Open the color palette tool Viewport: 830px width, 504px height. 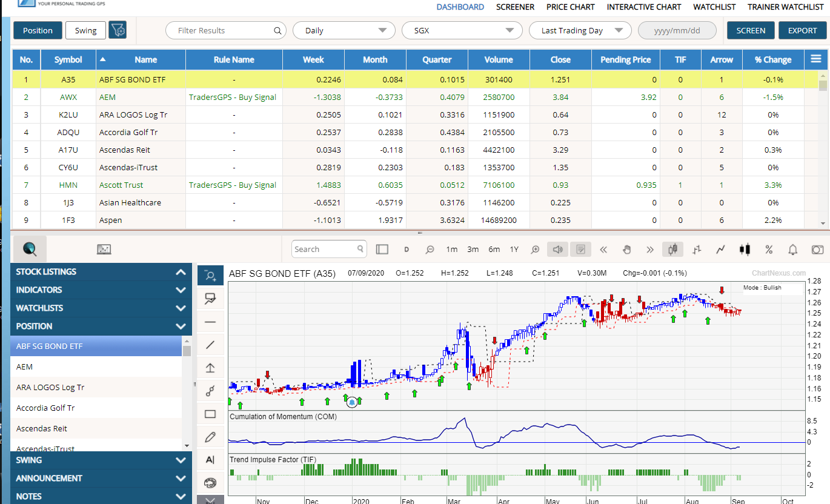tap(210, 483)
